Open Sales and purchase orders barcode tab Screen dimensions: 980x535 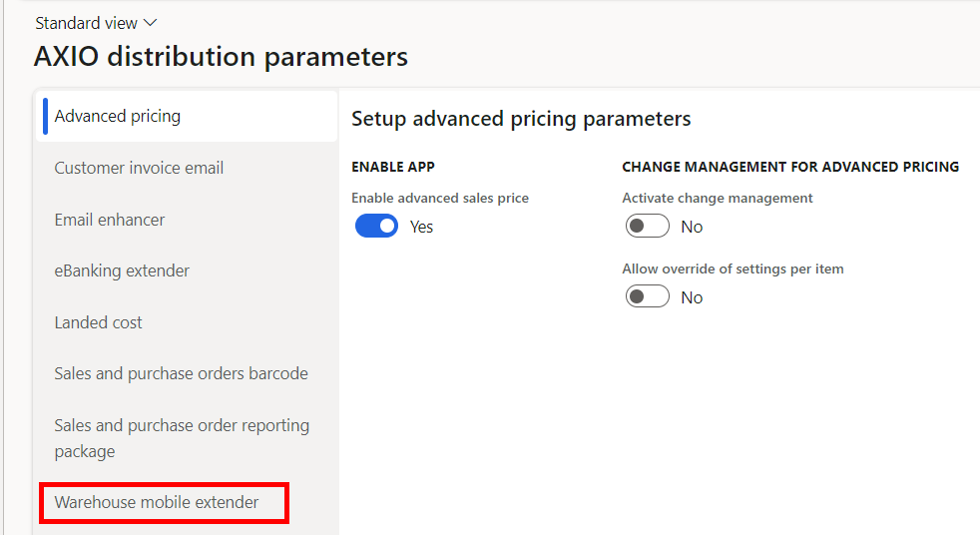(187, 373)
